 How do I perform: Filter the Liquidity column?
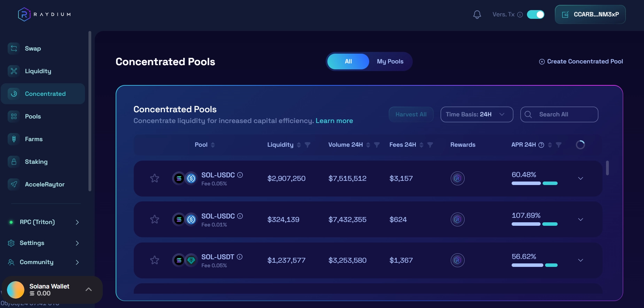pos(308,145)
